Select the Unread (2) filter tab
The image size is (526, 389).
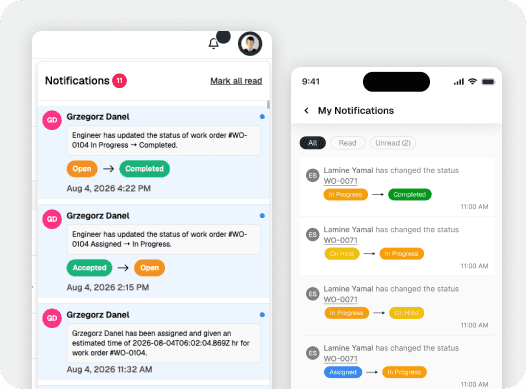(393, 143)
